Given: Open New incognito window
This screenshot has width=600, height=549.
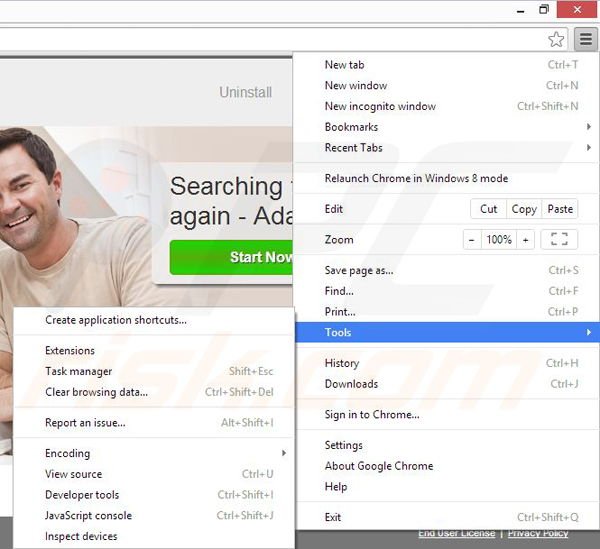Looking at the screenshot, I should click(x=446, y=106).
